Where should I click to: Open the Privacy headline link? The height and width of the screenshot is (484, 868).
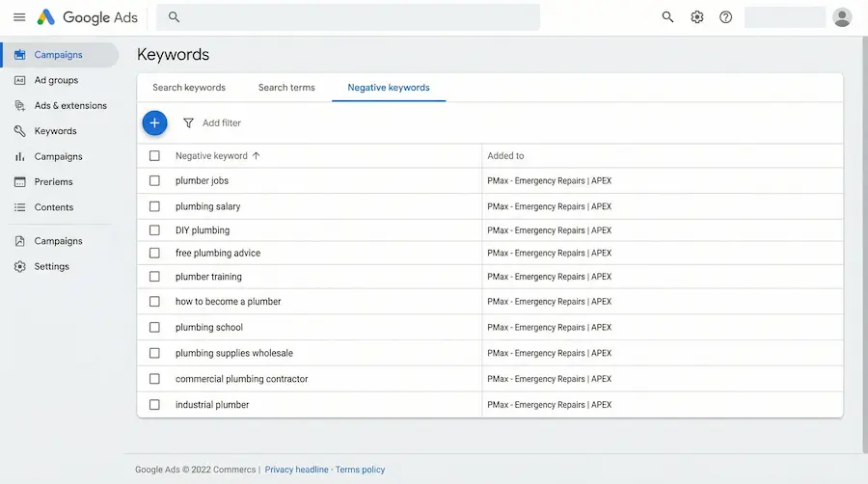coord(296,470)
